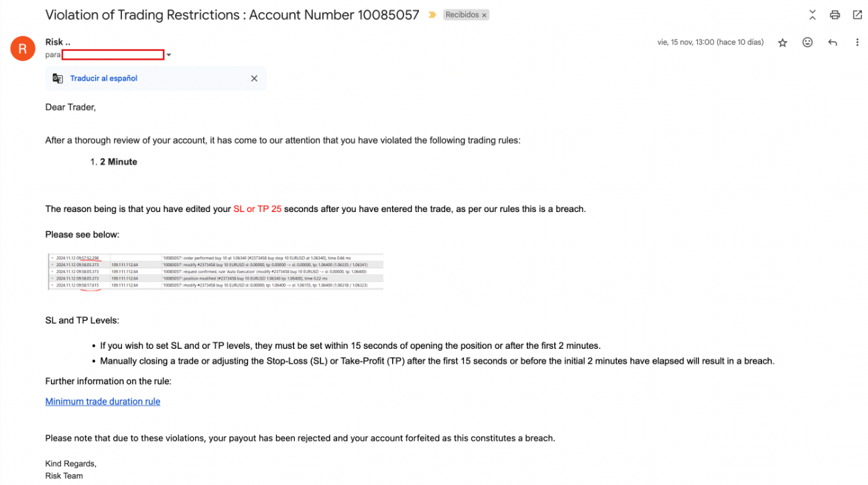Open the Minimum trade duration rule link
868x485 pixels.
103,402
